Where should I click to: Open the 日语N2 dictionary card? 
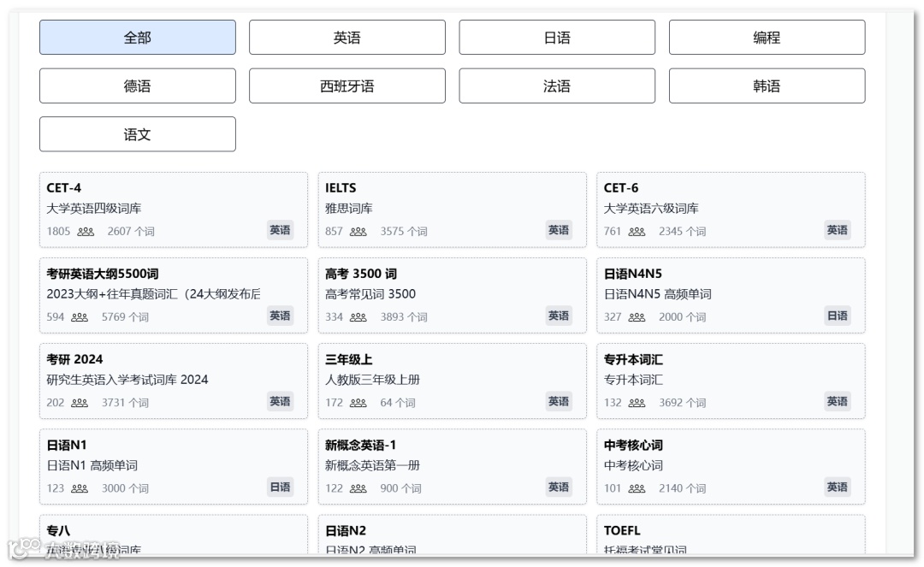point(452,535)
